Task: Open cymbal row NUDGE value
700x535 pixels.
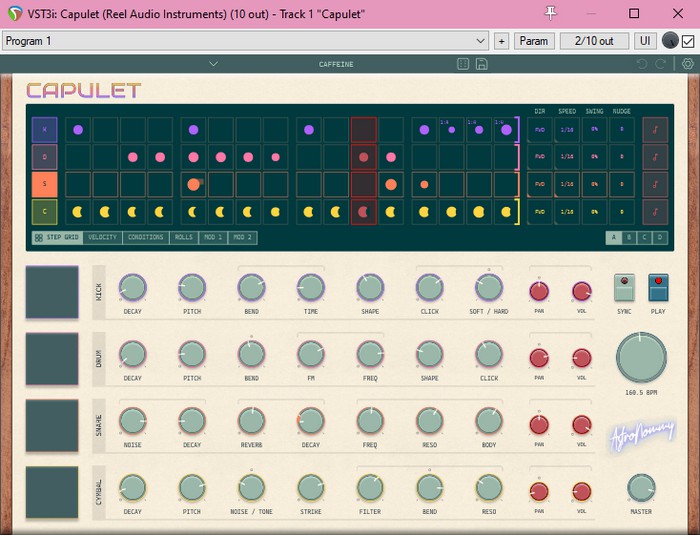Action: click(621, 212)
